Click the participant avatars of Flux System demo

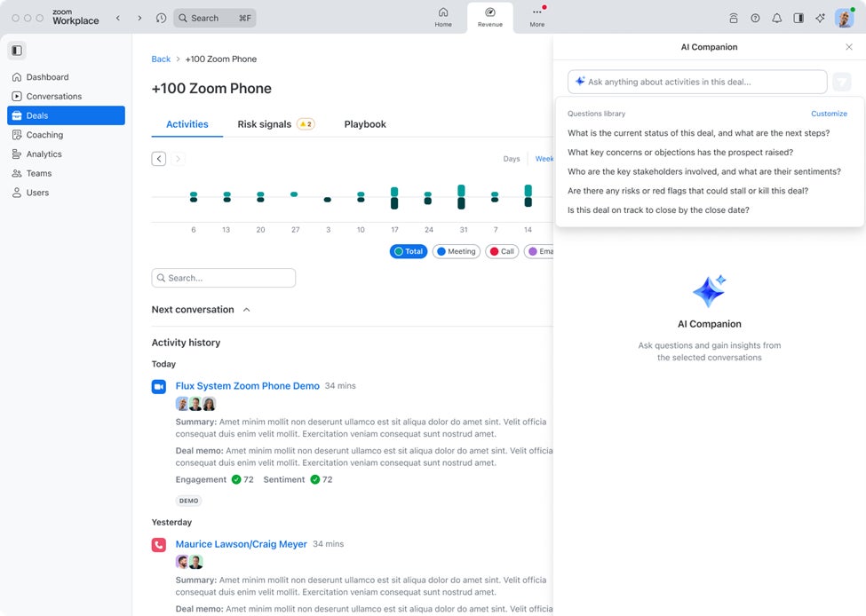(195, 404)
